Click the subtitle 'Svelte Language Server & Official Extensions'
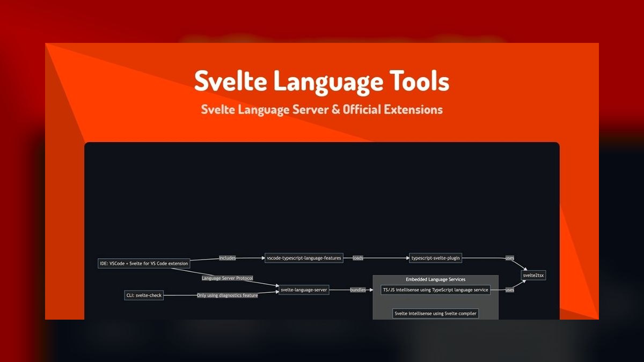 point(321,109)
